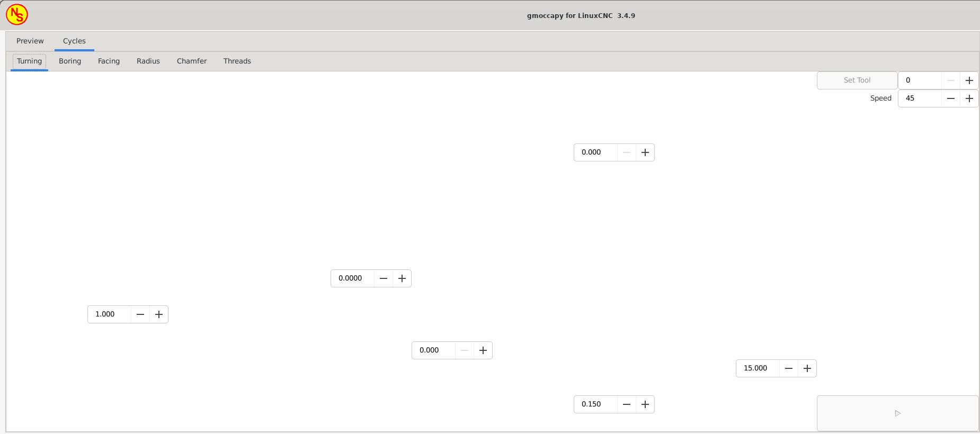Increment the tool number next to Set Tool

click(x=969, y=80)
